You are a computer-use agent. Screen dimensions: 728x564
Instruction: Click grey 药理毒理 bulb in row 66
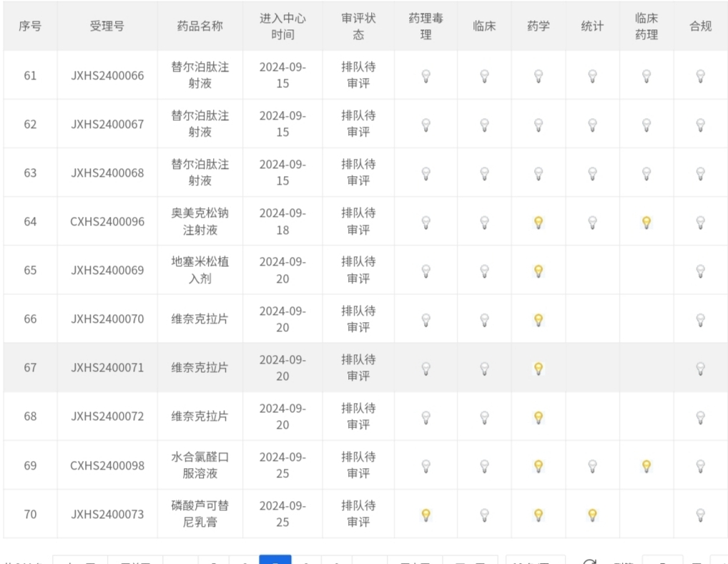[x=426, y=320]
